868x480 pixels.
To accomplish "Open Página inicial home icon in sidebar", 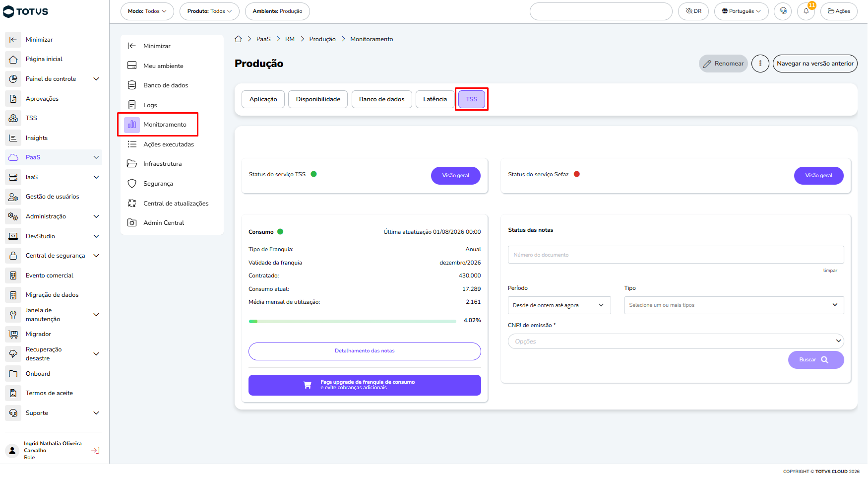I will point(13,59).
